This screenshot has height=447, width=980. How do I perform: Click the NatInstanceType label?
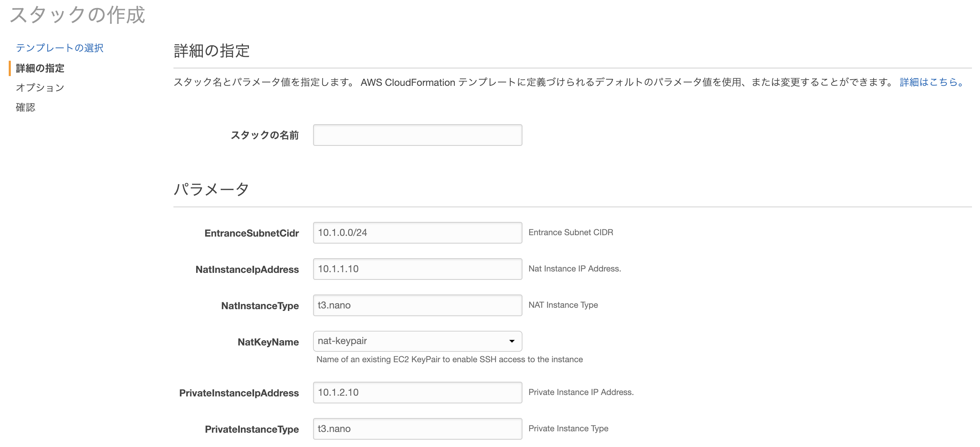click(x=260, y=306)
